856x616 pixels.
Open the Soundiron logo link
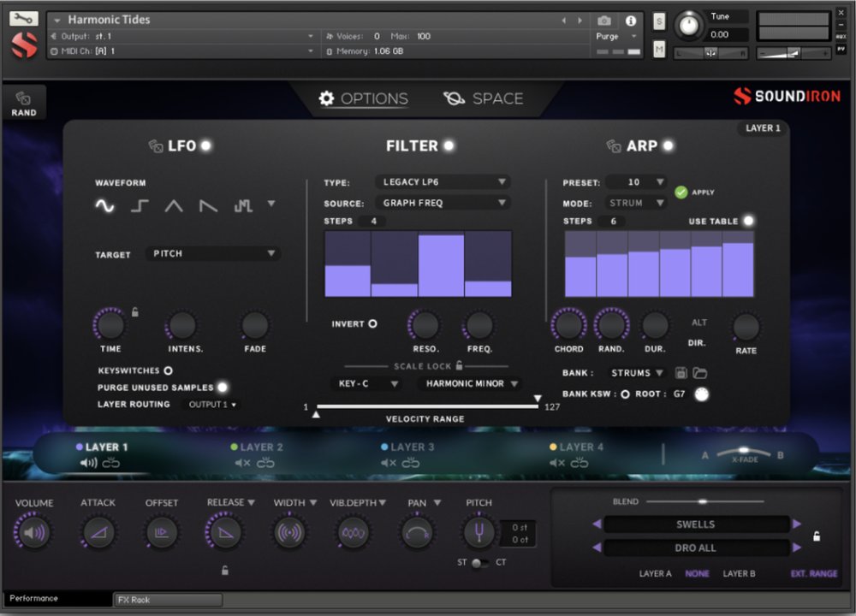pos(788,97)
